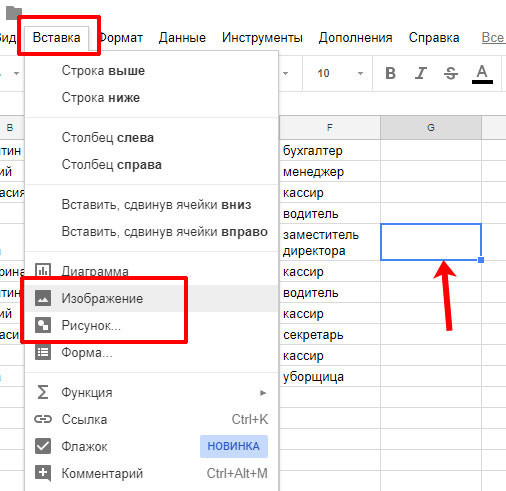Click the sigma icon beside Функция
The image size is (506, 491).
43,392
